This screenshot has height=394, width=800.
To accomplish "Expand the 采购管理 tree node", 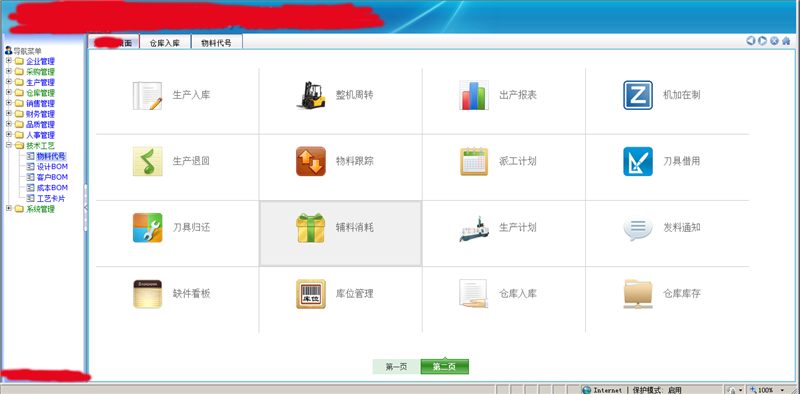I will pos(9,71).
